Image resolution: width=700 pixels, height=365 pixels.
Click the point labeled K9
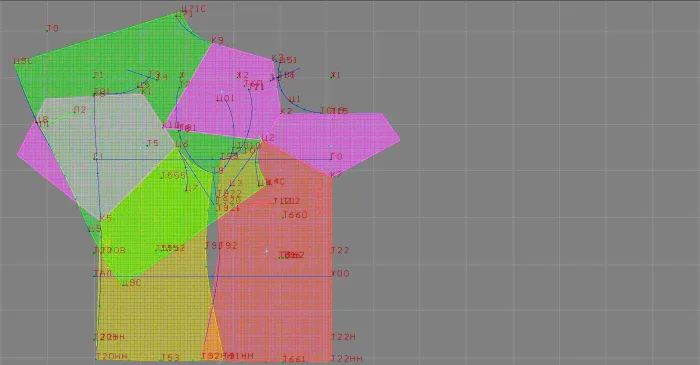(x=217, y=41)
